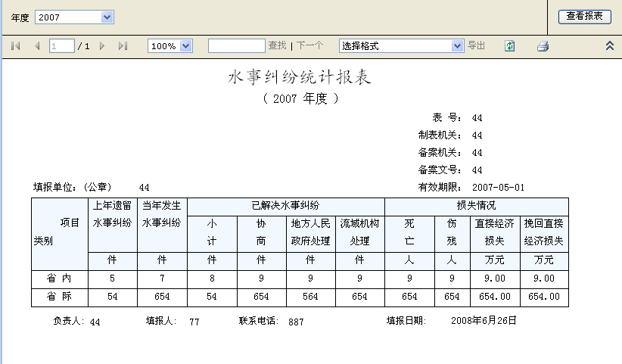Click the 查看报表 button
Image resolution: width=622 pixels, height=364 pixels.
pyautogui.click(x=585, y=16)
